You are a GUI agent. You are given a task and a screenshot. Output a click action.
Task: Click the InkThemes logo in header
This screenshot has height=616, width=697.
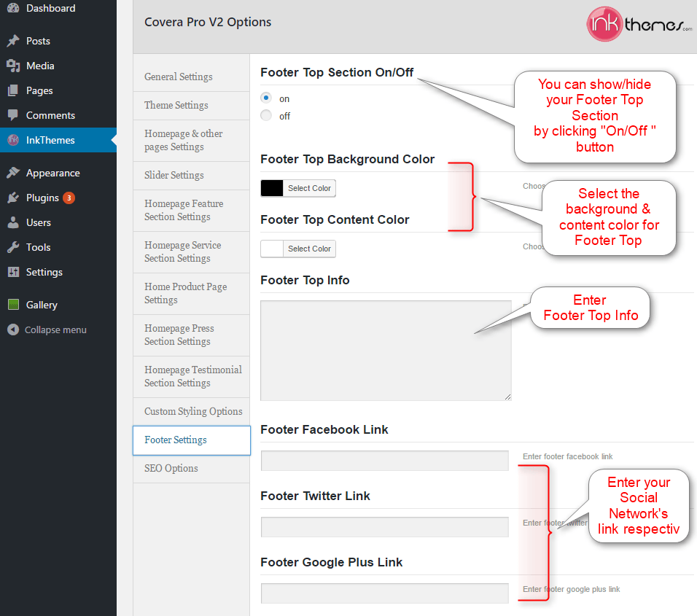[x=639, y=24]
